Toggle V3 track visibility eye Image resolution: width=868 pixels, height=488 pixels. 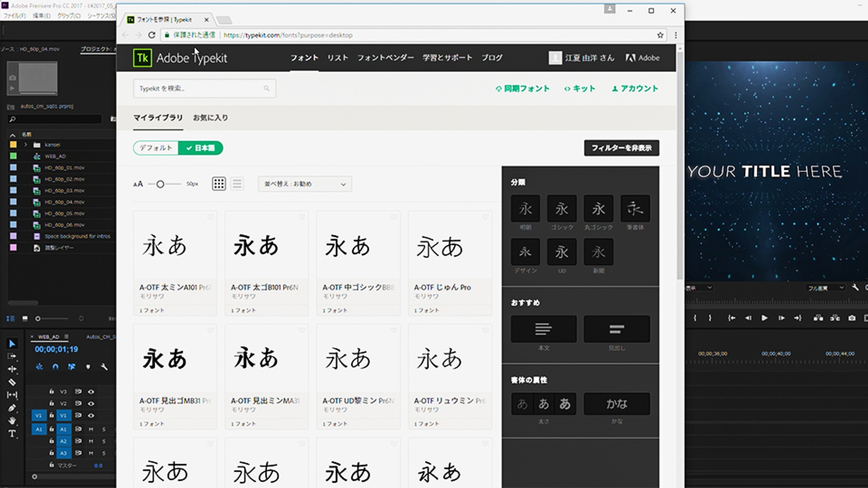point(91,392)
